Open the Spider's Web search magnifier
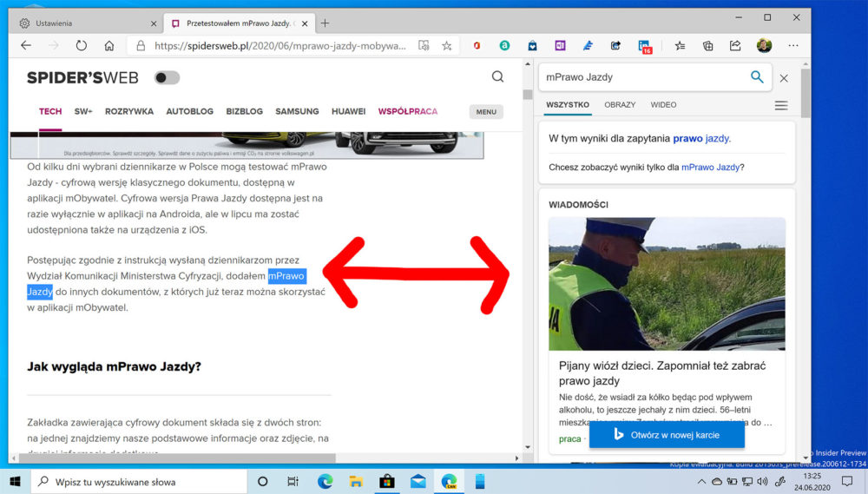The width and height of the screenshot is (868, 494). (497, 77)
